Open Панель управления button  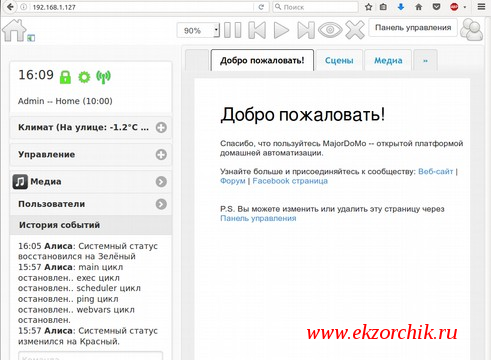click(413, 28)
